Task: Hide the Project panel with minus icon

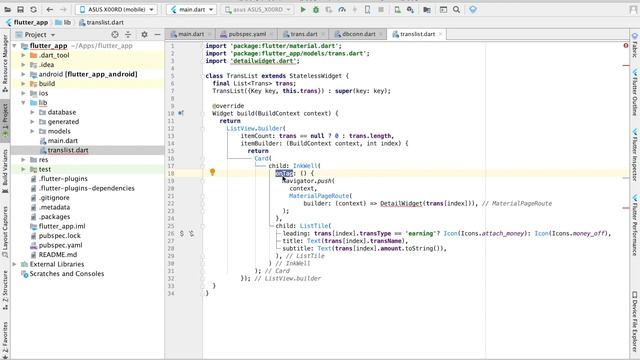Action: click(x=157, y=35)
